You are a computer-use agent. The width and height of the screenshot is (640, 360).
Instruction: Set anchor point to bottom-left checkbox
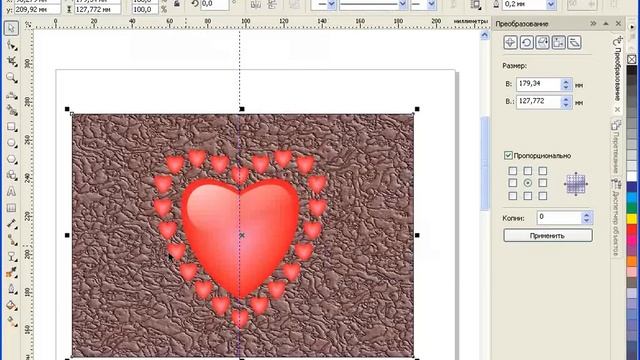click(513, 196)
